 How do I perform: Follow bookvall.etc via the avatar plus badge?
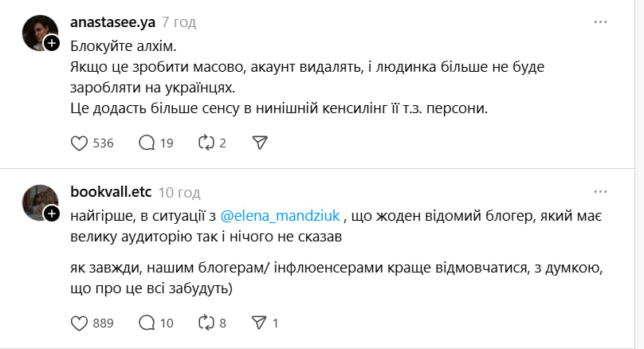[x=52, y=214]
